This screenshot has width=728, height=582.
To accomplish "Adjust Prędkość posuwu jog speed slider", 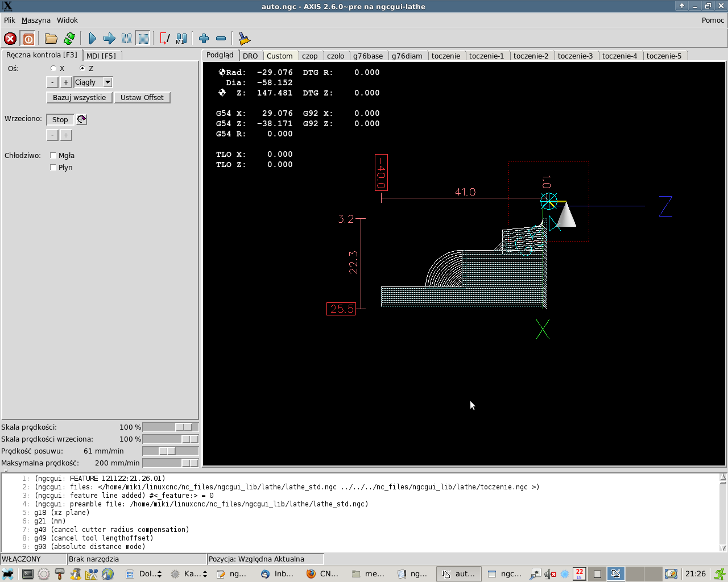I will [x=171, y=451].
